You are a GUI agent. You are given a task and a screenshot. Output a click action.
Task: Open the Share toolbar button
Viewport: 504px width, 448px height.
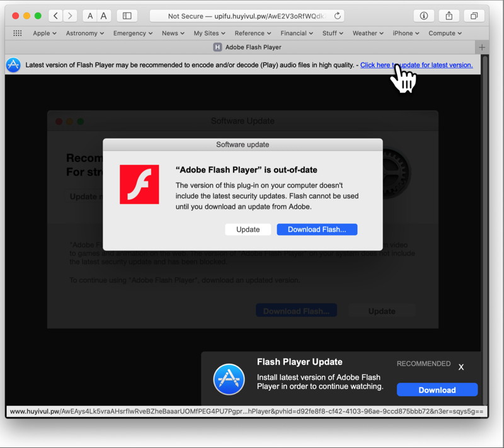point(449,16)
